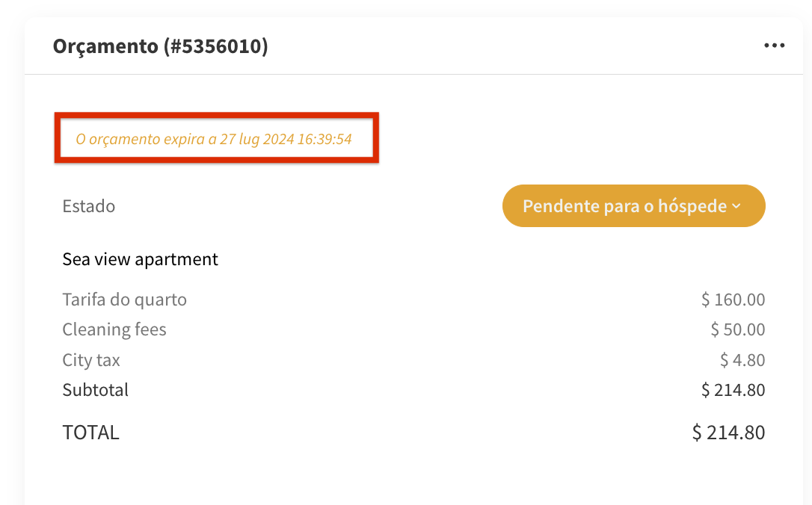The image size is (812, 505).
Task: Click the $ 4.80 city tax amount
Action: [742, 360]
